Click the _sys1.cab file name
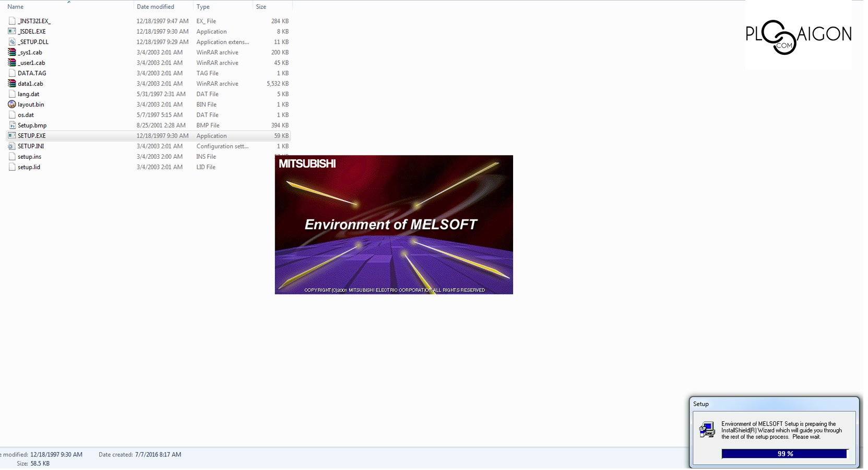Screen dimensions: 868x470 (x=30, y=52)
